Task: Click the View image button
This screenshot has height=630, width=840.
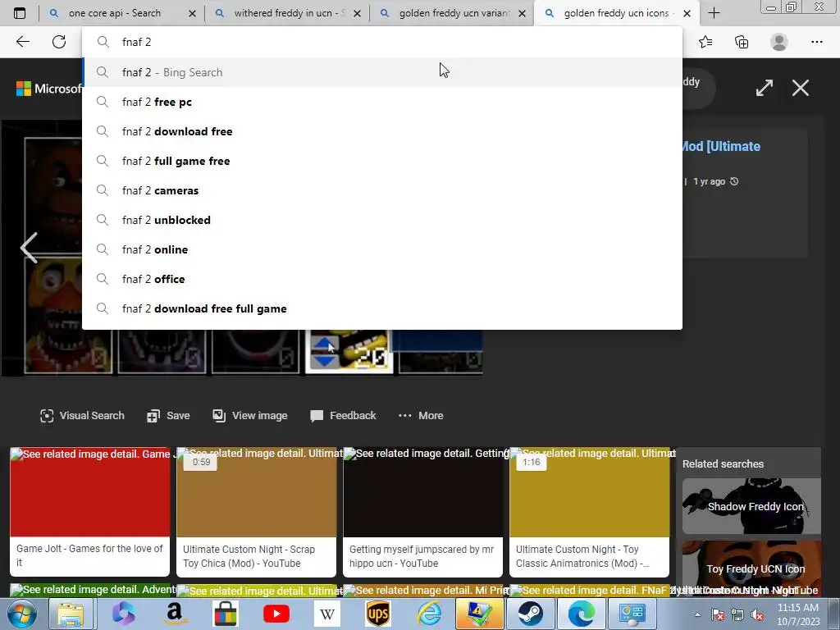Action: coord(250,416)
